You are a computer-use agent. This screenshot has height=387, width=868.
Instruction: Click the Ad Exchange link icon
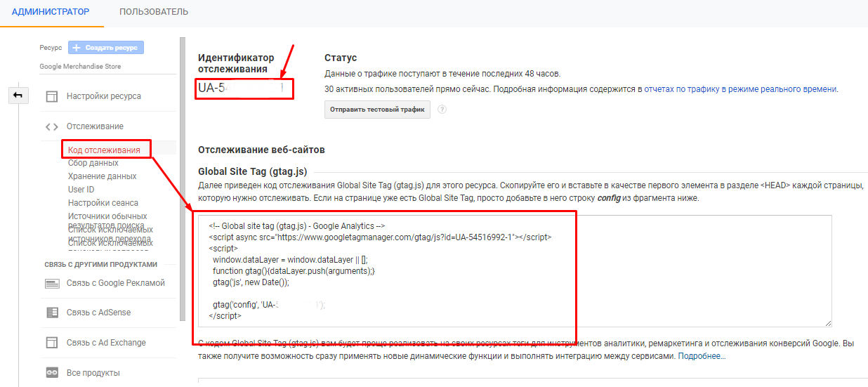(51, 343)
